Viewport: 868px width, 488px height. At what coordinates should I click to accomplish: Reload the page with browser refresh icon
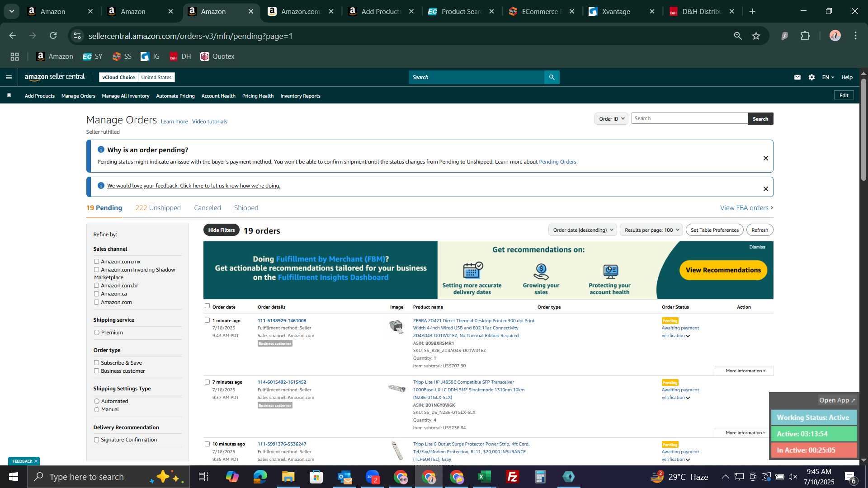53,36
